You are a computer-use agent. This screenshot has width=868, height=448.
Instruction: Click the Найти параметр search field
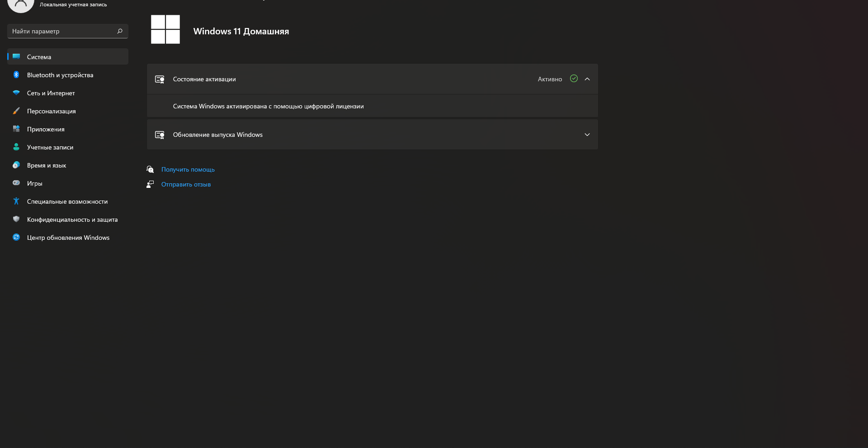(x=68, y=31)
